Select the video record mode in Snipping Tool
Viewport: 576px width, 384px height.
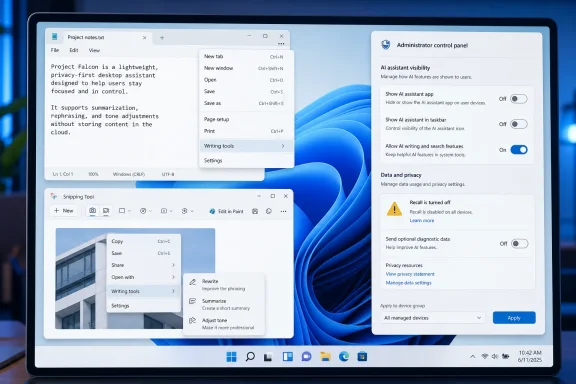(x=106, y=211)
